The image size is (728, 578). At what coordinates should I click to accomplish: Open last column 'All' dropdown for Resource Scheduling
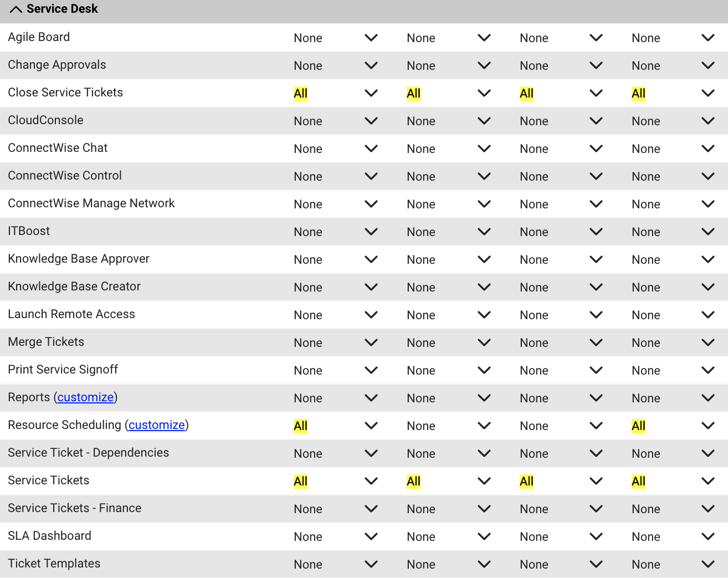coord(673,426)
